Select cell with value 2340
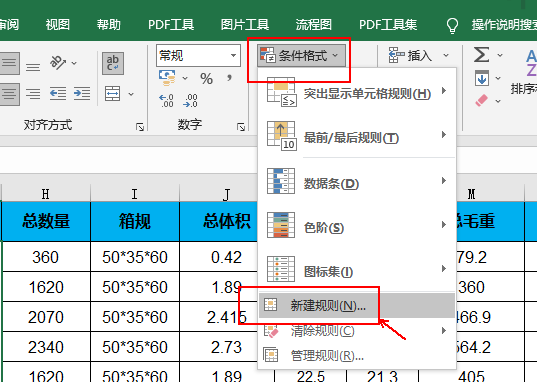This screenshot has width=537, height=382. click(46, 347)
